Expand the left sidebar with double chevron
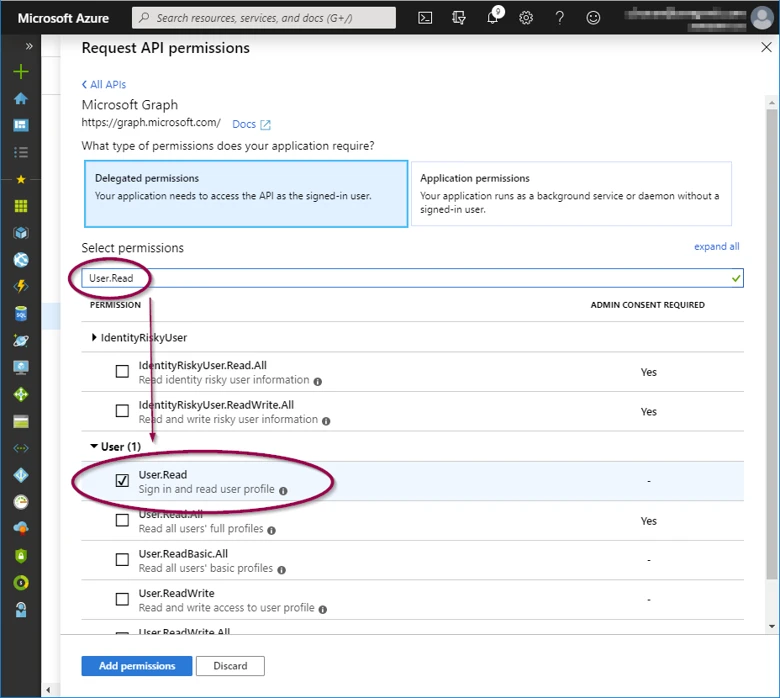 (x=29, y=46)
